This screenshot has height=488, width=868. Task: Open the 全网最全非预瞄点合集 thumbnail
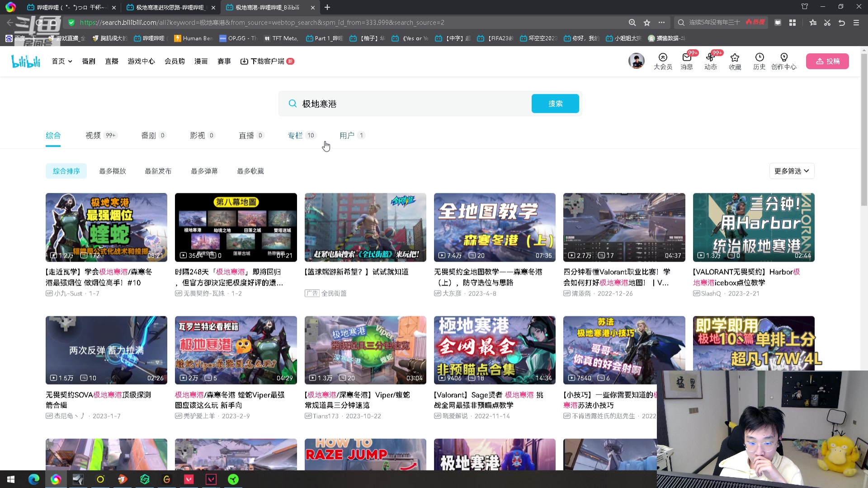(x=495, y=350)
